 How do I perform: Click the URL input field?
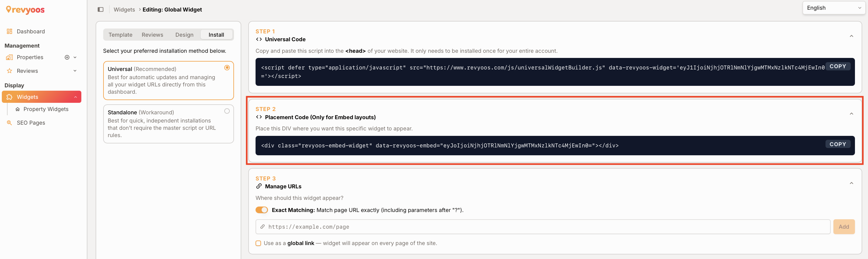pos(543,227)
